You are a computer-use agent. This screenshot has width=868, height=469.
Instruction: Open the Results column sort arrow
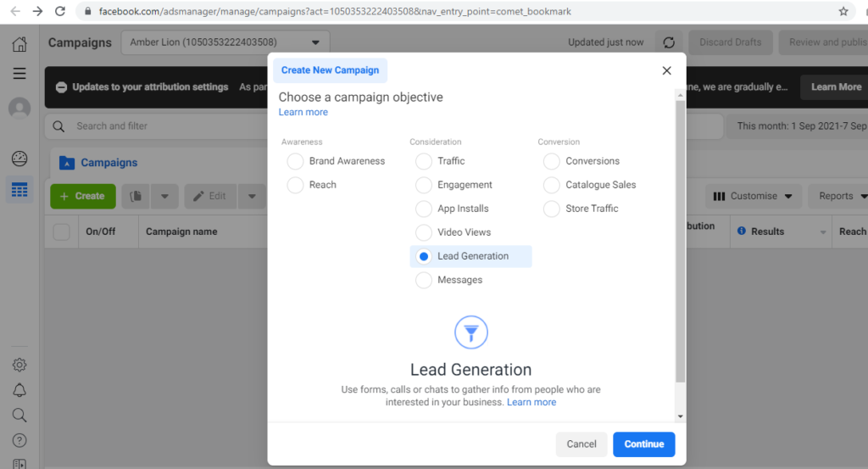click(x=823, y=232)
